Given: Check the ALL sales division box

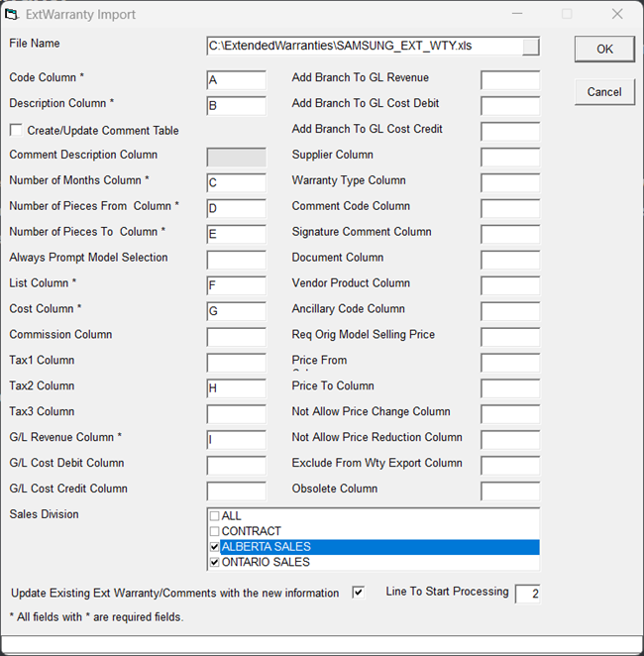Looking at the screenshot, I should (x=214, y=516).
